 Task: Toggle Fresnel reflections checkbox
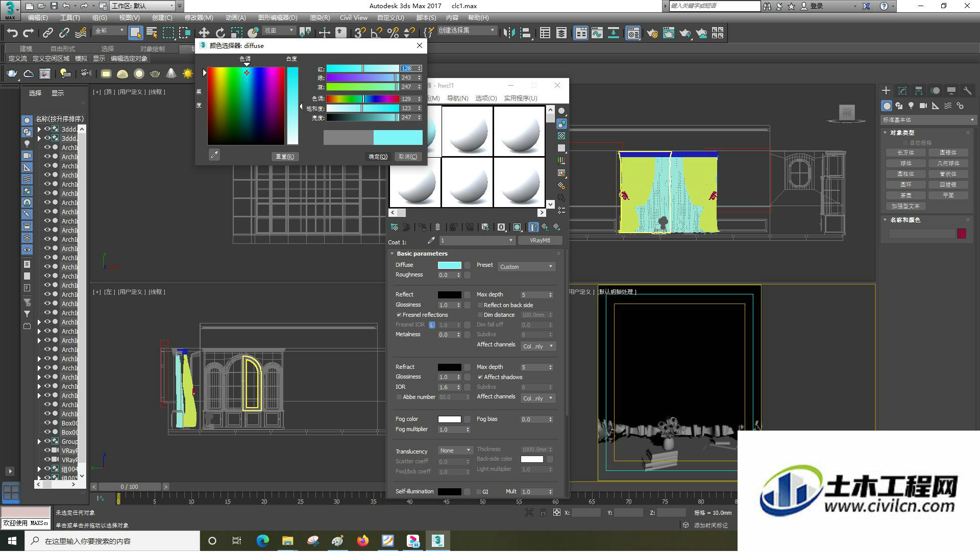(x=399, y=315)
